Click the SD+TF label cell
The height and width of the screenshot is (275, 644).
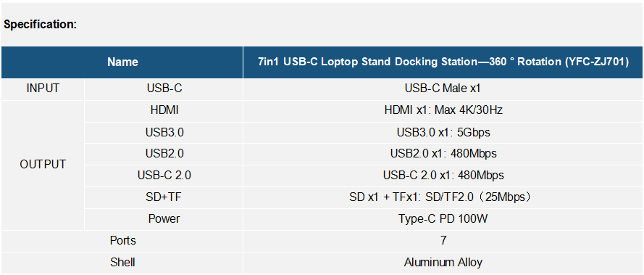164,197
